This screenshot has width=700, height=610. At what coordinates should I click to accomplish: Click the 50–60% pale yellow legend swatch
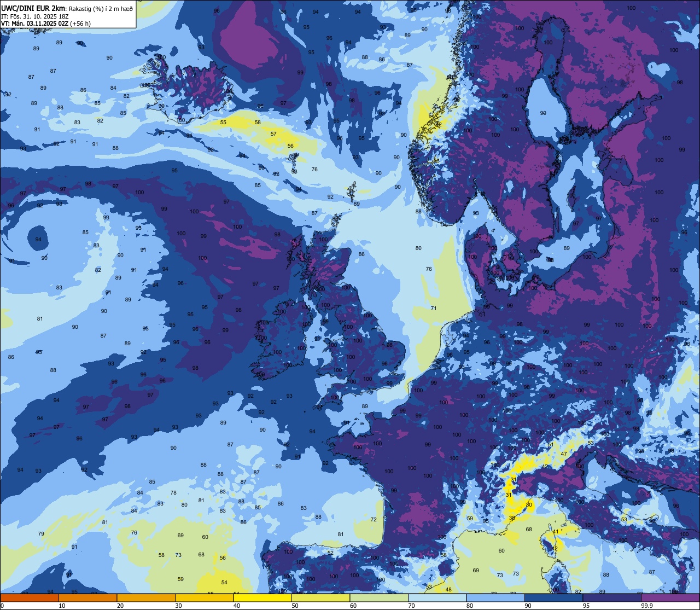[x=320, y=597]
